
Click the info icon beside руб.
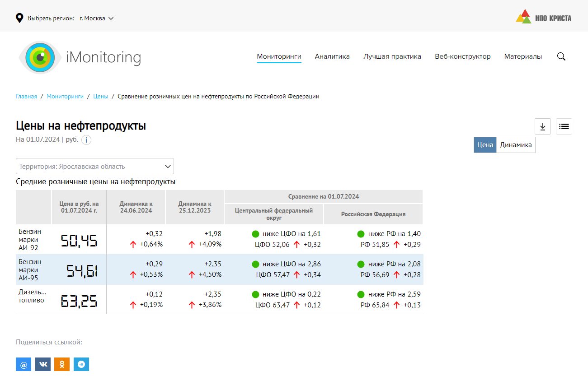(x=86, y=140)
